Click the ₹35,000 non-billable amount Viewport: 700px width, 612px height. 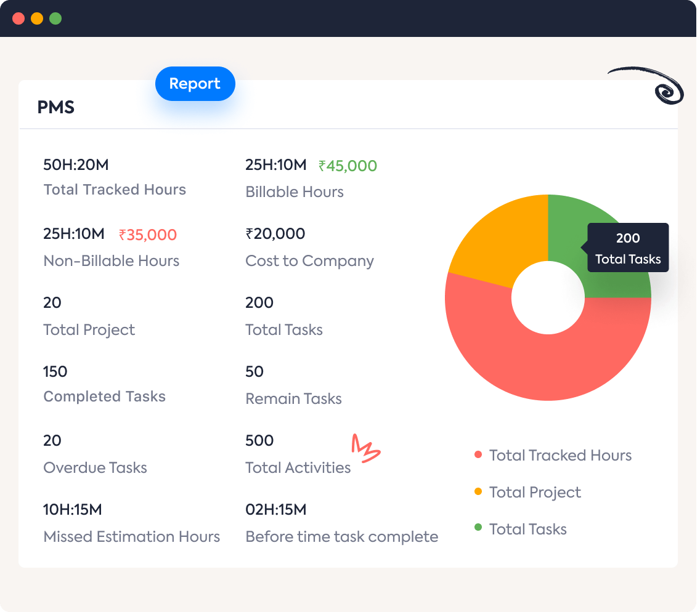148,235
